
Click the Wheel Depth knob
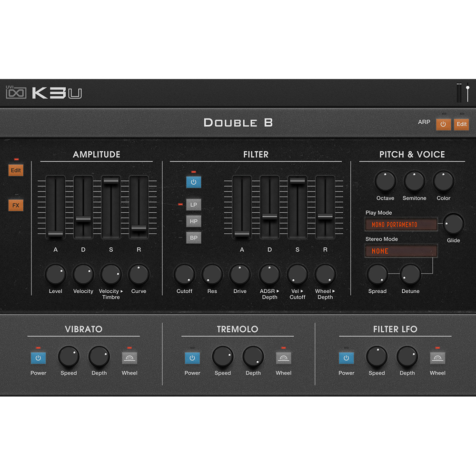tap(325, 274)
